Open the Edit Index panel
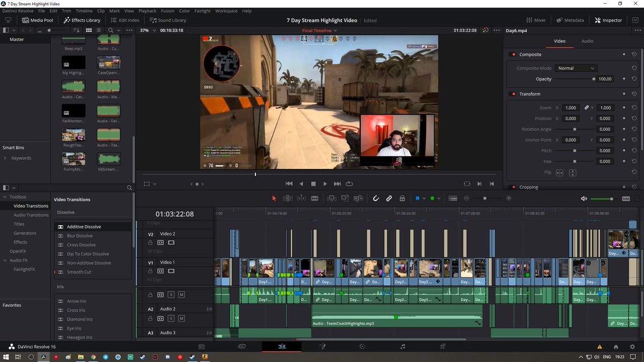The height and width of the screenshot is (362, 644). (x=124, y=20)
